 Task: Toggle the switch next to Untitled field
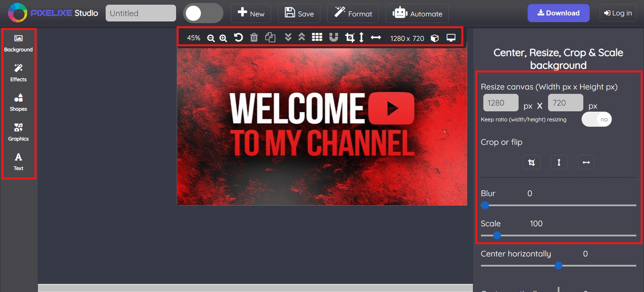tap(203, 13)
